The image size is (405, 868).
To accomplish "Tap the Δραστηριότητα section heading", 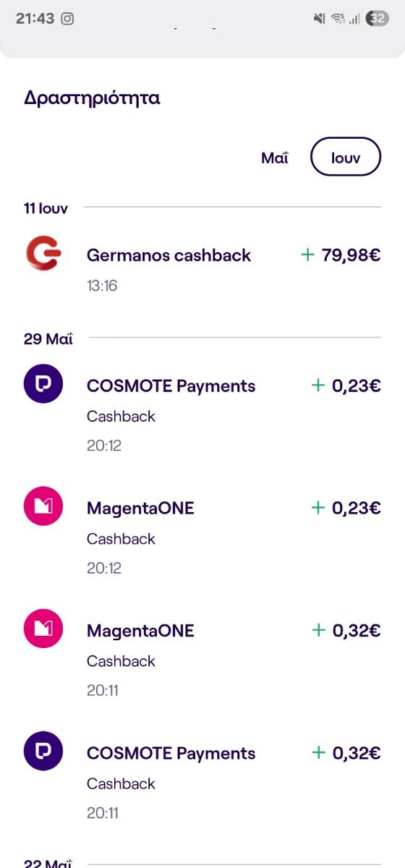I will click(x=92, y=98).
